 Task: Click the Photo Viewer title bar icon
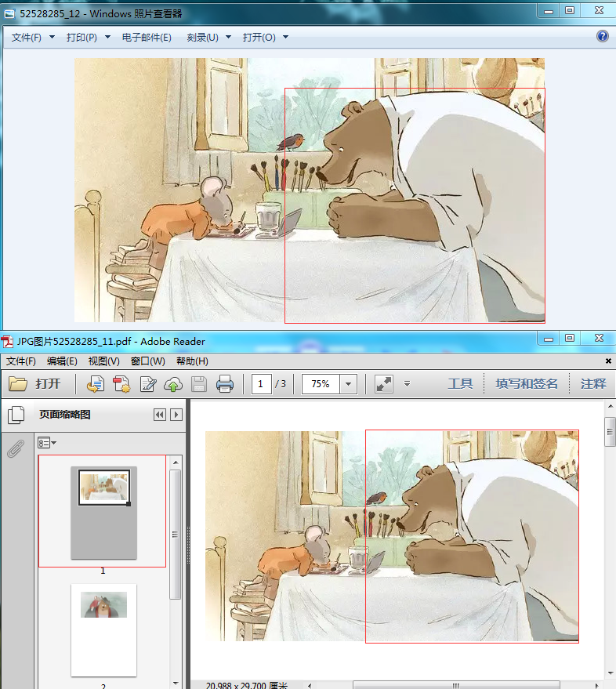point(9,14)
